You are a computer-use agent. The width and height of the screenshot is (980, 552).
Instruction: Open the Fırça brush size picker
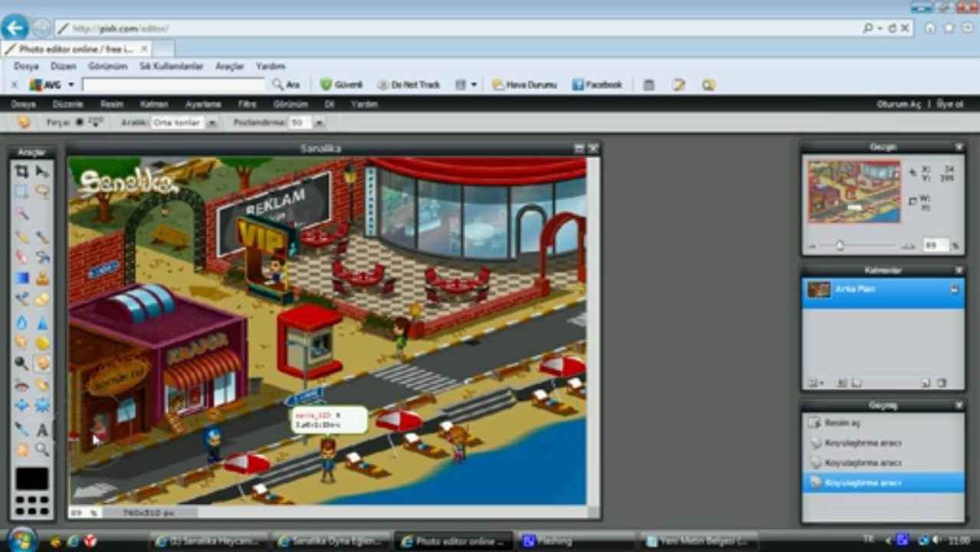pyautogui.click(x=89, y=122)
